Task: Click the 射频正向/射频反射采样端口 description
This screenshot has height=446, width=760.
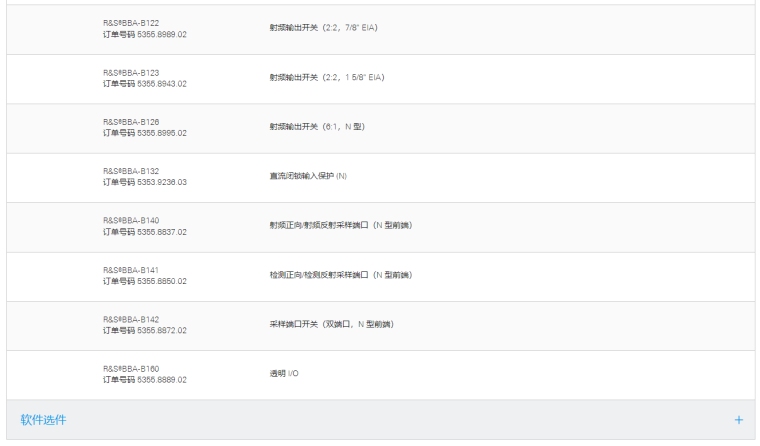Action: click(x=334, y=226)
